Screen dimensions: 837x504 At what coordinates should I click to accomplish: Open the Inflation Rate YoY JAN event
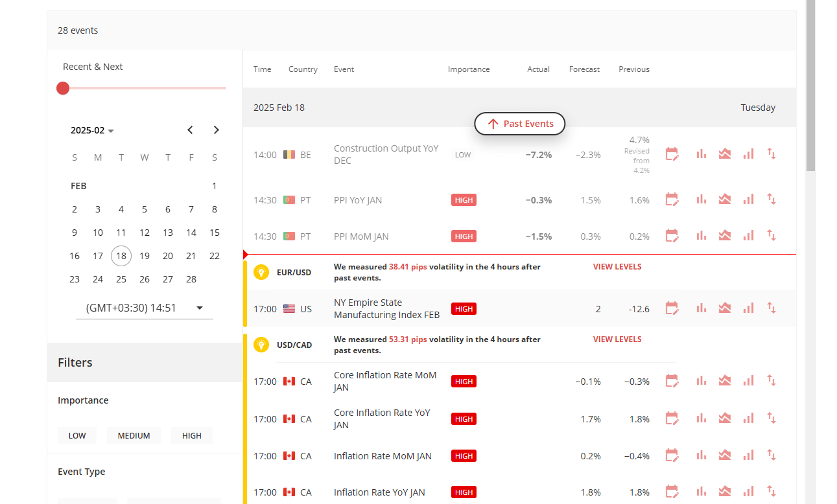pyautogui.click(x=379, y=492)
